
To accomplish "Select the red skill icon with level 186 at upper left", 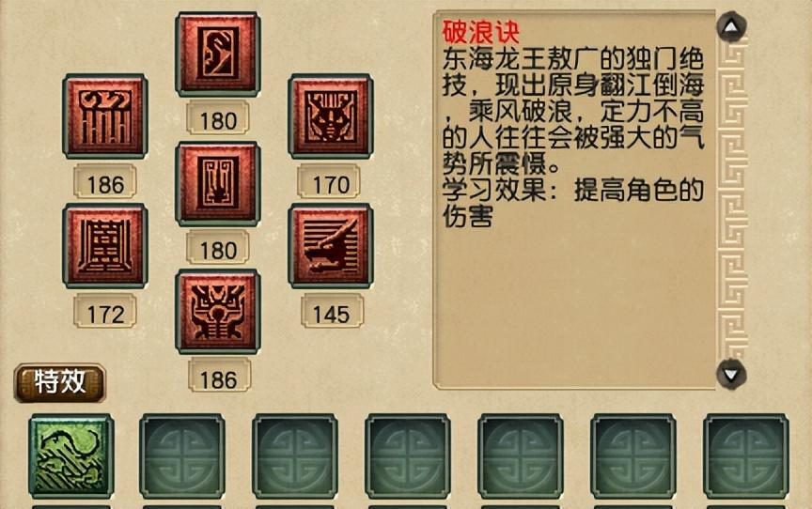I will (x=105, y=116).
